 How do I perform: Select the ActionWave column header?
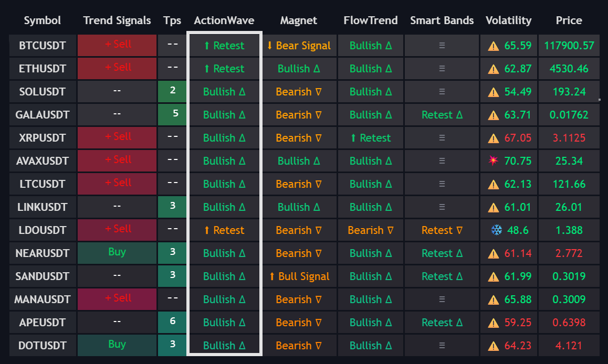(x=224, y=20)
